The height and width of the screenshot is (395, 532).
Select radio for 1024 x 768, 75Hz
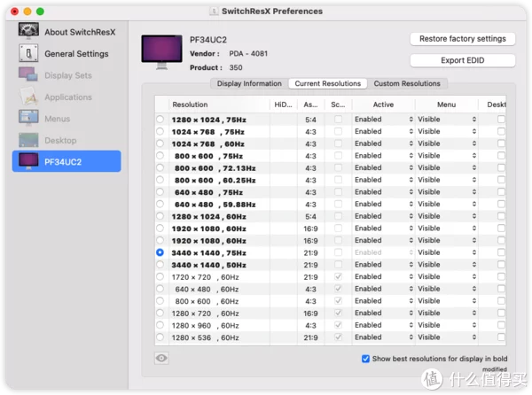(160, 131)
